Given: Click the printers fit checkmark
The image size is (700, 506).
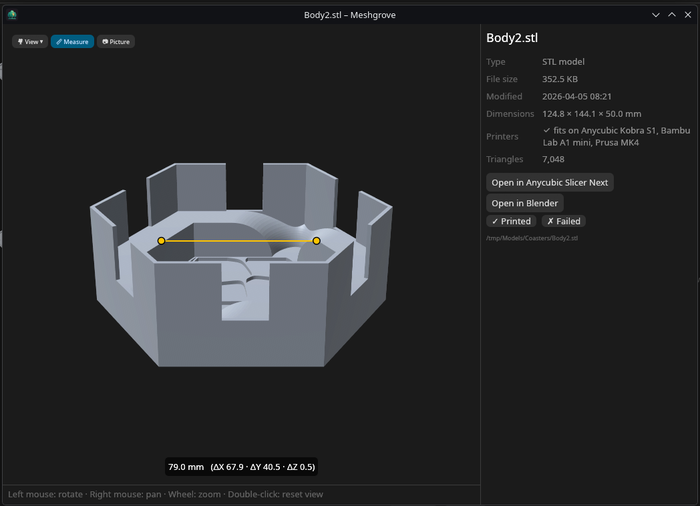Looking at the screenshot, I should click(546, 130).
